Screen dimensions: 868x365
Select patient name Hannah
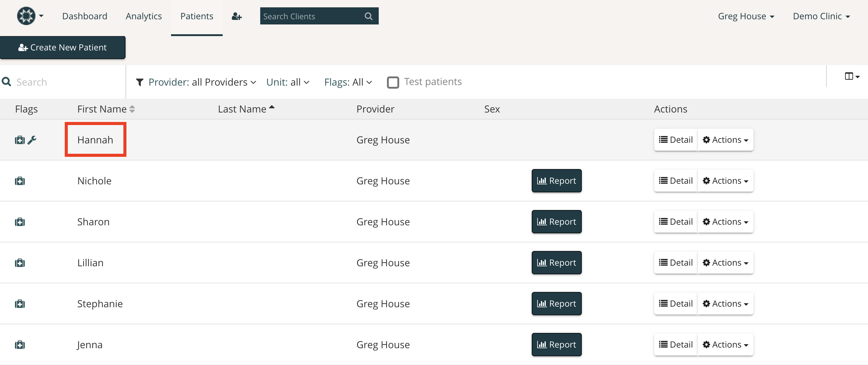click(x=95, y=140)
